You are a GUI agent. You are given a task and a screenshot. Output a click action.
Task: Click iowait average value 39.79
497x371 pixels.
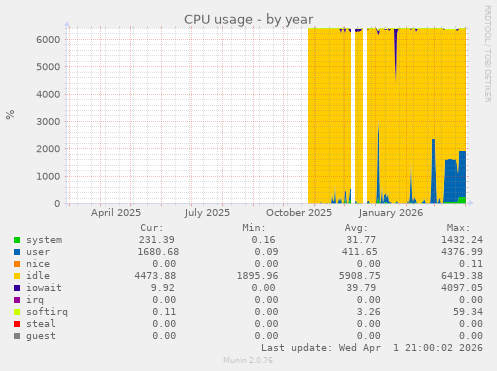[361, 288]
